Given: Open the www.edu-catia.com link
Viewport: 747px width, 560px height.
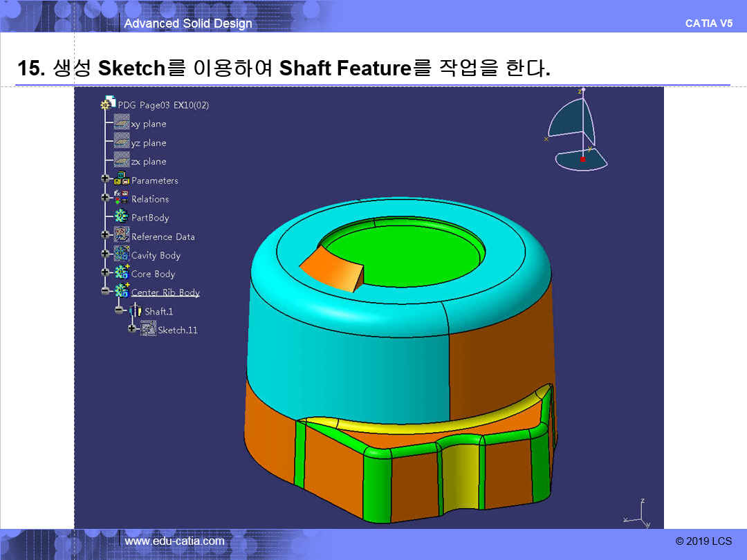Looking at the screenshot, I should (x=174, y=541).
